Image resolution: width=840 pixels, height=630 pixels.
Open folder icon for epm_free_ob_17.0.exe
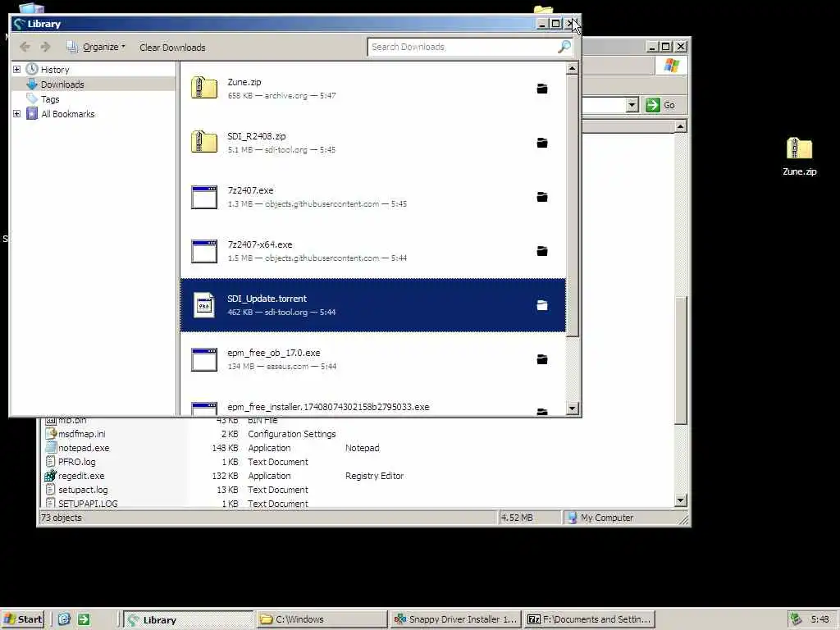[x=542, y=359]
